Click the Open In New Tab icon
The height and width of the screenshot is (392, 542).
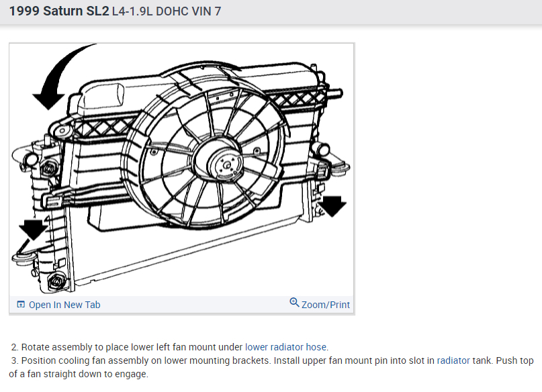(21, 304)
